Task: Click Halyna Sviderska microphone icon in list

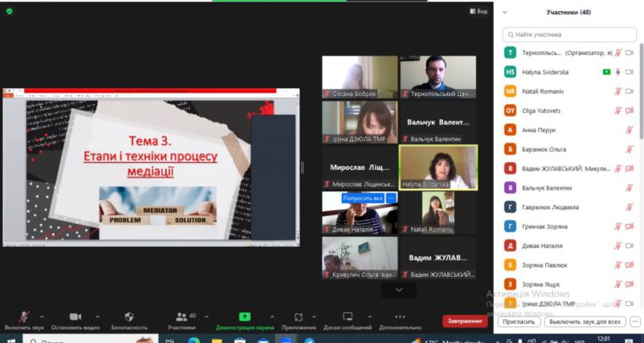Action: tap(617, 72)
